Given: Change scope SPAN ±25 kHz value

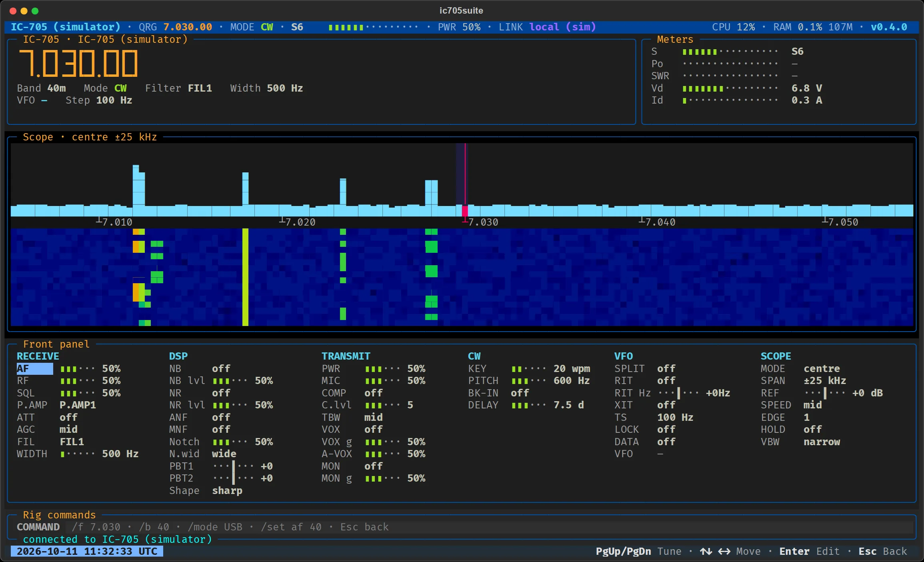Looking at the screenshot, I should click(825, 380).
